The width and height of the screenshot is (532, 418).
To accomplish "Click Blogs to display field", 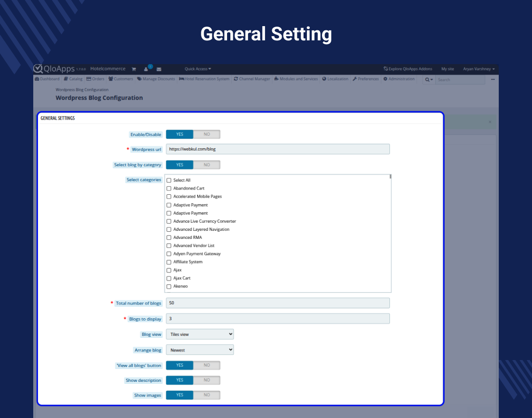I will point(278,319).
